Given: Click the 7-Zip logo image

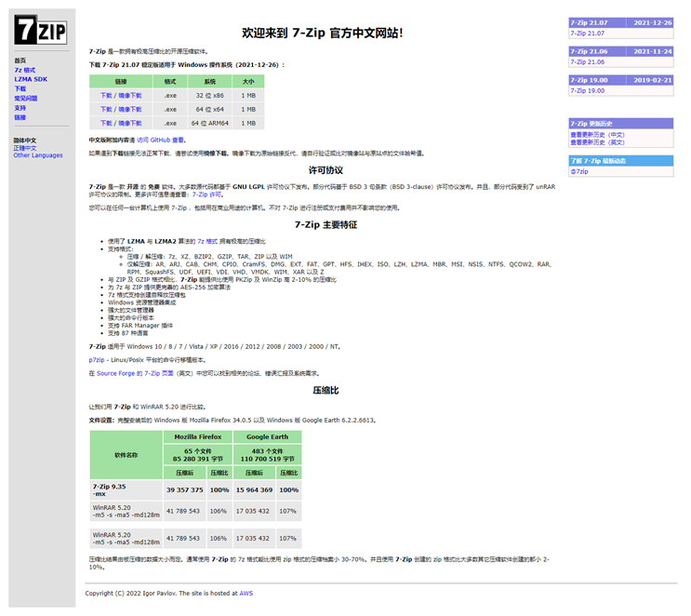Looking at the screenshot, I should [x=41, y=30].
